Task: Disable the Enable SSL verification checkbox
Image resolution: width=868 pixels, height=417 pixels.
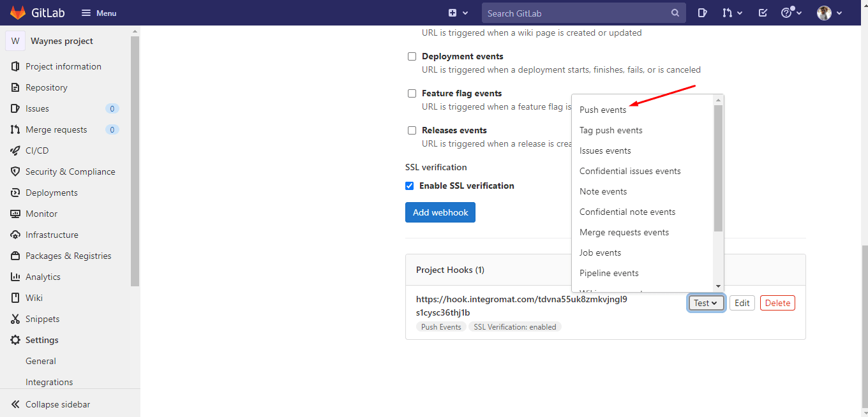Action: tap(410, 186)
